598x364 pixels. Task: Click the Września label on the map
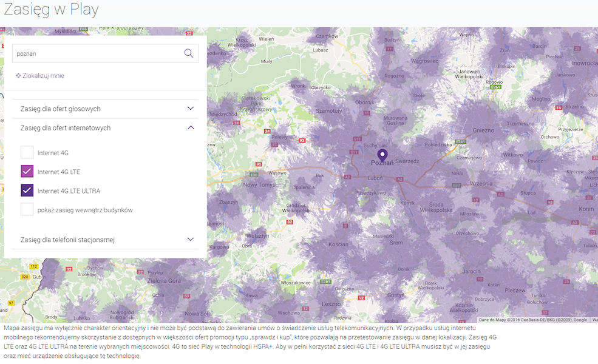pyautogui.click(x=481, y=183)
